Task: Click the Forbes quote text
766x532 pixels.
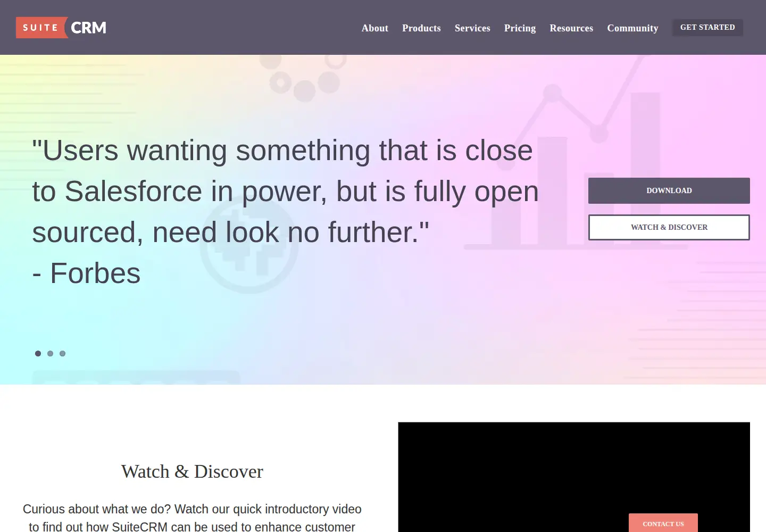Action: click(285, 212)
